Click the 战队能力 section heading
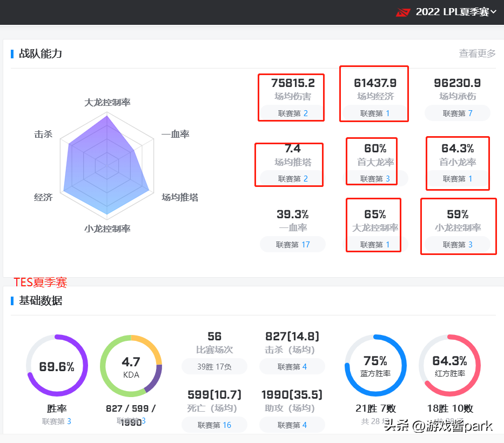Screen dimensions: 504x443 [41, 53]
